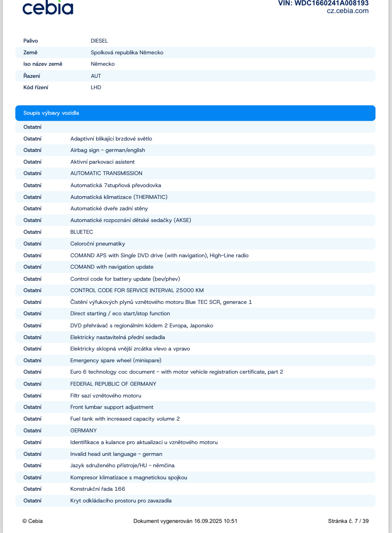Click the 'Kód řízení' label

[x=36, y=88]
